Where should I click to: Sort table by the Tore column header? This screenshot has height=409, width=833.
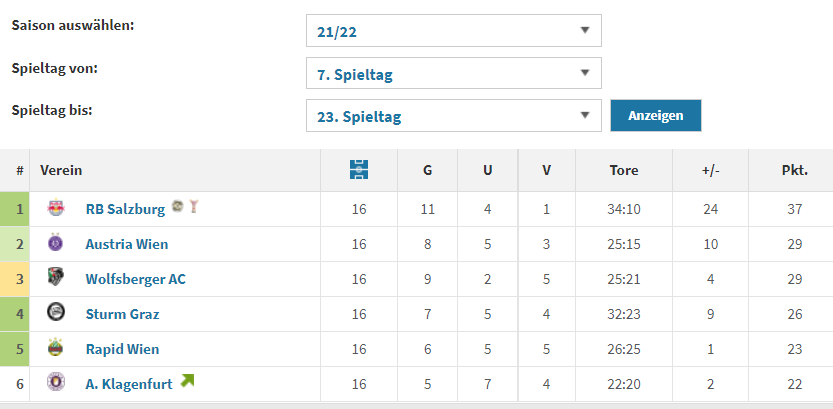624,171
